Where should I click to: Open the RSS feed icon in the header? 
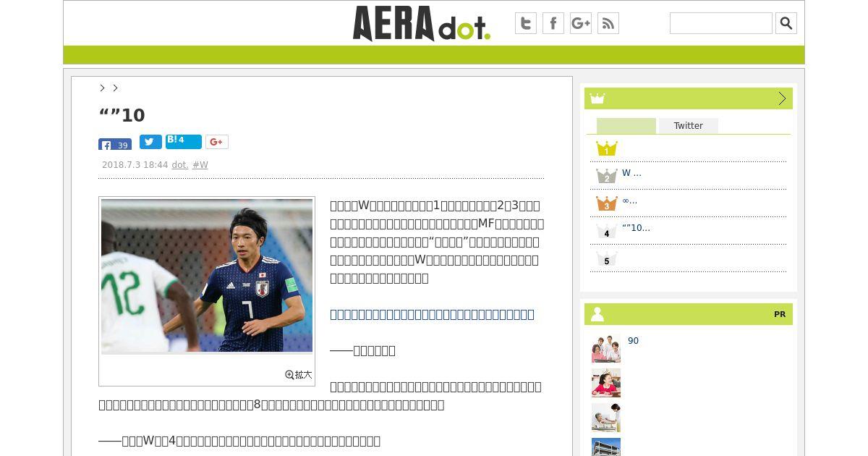[608, 23]
